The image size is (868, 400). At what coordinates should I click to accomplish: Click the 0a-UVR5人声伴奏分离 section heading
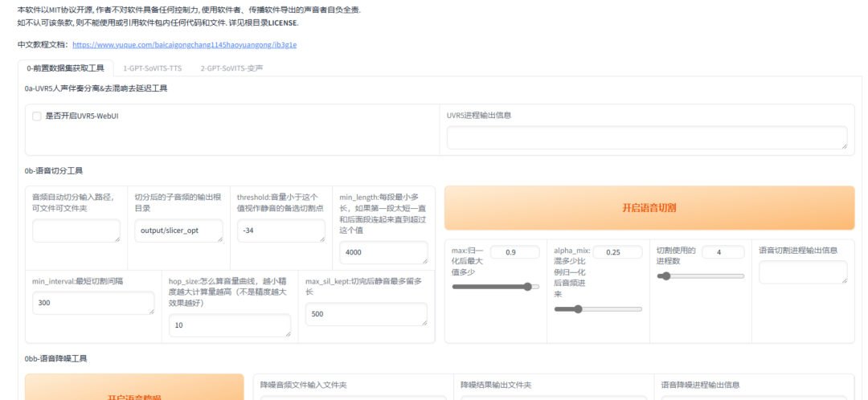96,88
